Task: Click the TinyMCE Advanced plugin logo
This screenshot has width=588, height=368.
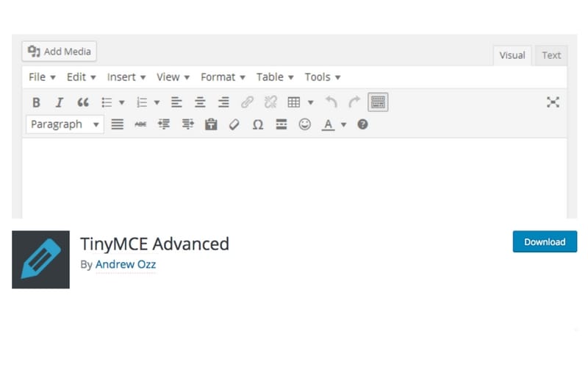Action: 41,260
